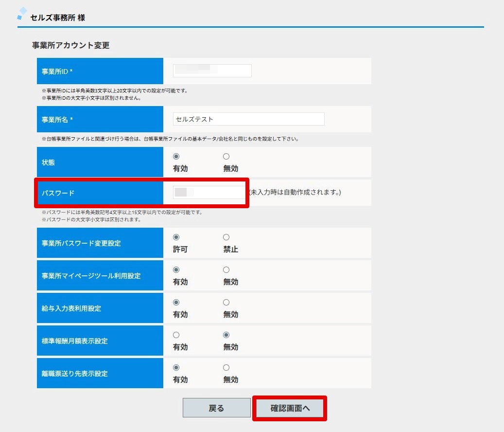
Task: Click the パスワード input field
Action: [209, 192]
